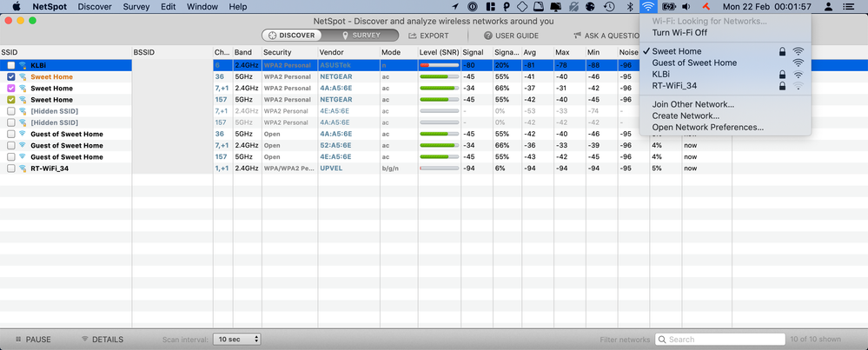868x350 pixels.
Task: Open the Survey menu
Action: pos(136,7)
